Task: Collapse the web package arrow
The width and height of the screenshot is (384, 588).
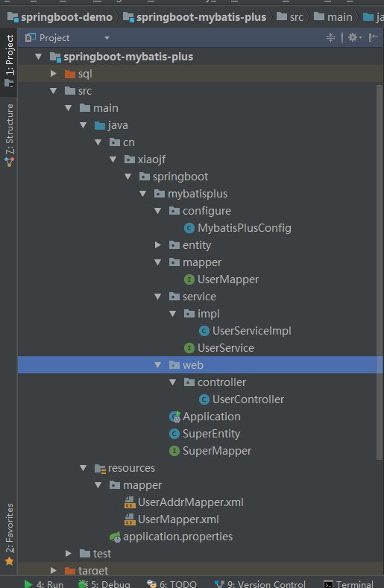Action: coord(157,365)
